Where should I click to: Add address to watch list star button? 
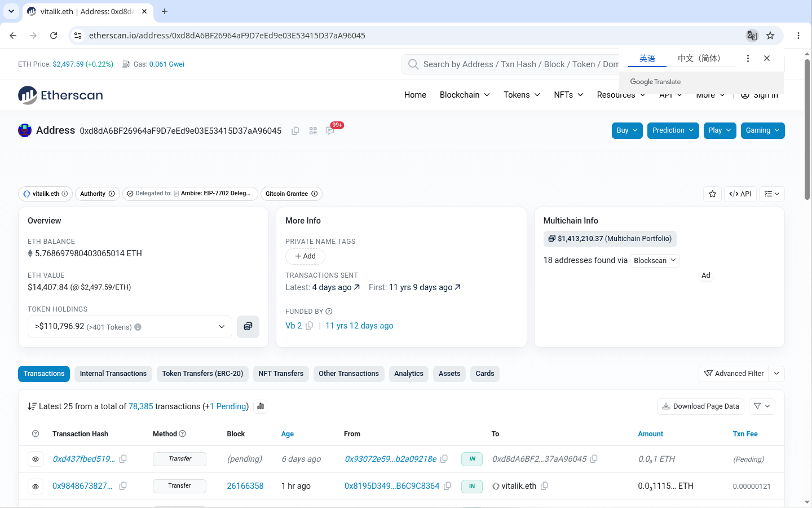click(713, 194)
